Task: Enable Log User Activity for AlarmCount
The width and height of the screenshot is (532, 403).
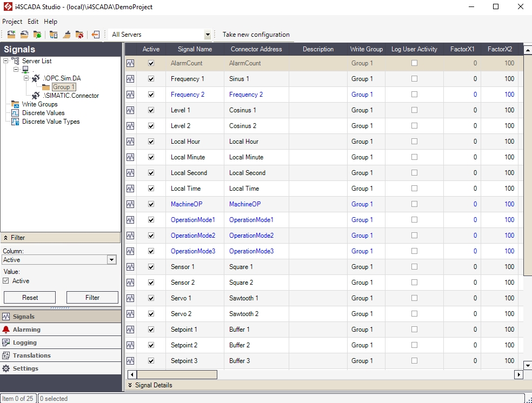Action: pos(414,63)
